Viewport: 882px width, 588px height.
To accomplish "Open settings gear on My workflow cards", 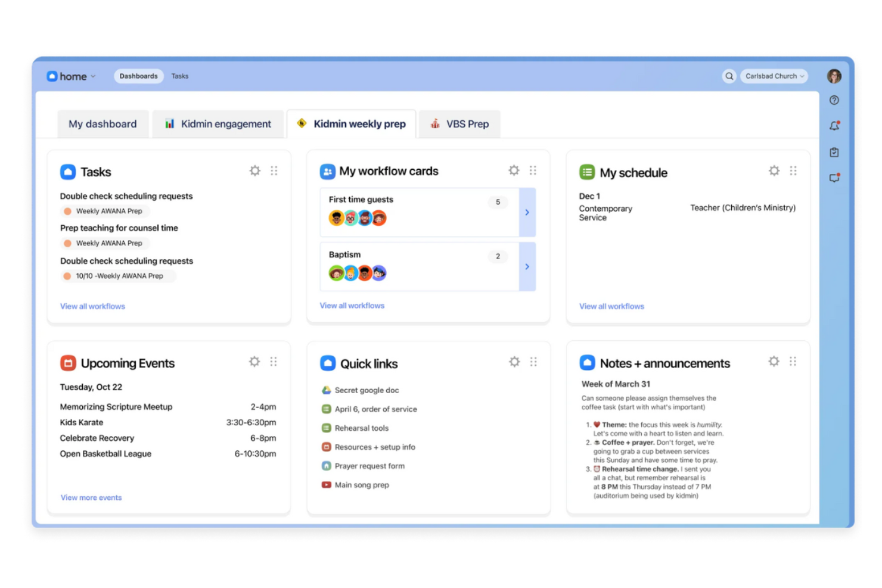I will (x=514, y=170).
